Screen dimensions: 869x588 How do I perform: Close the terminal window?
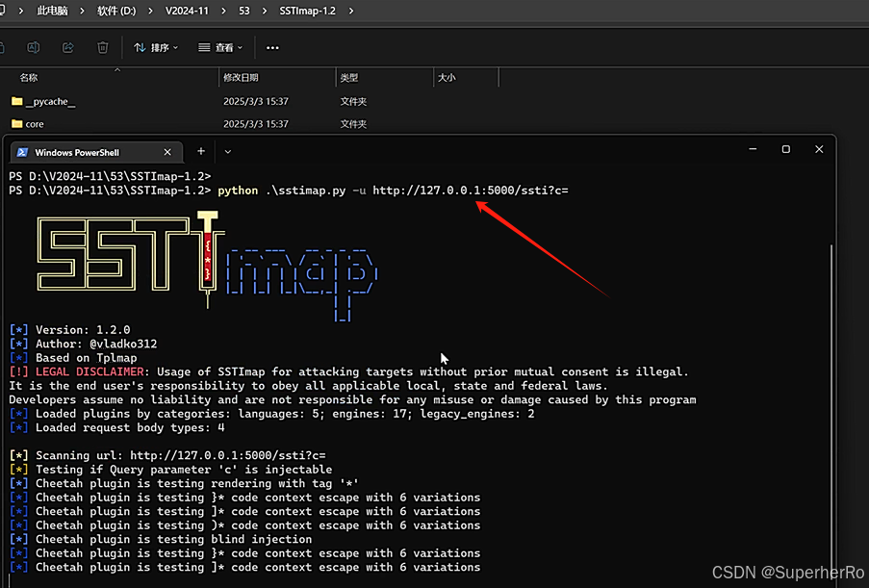tap(819, 149)
